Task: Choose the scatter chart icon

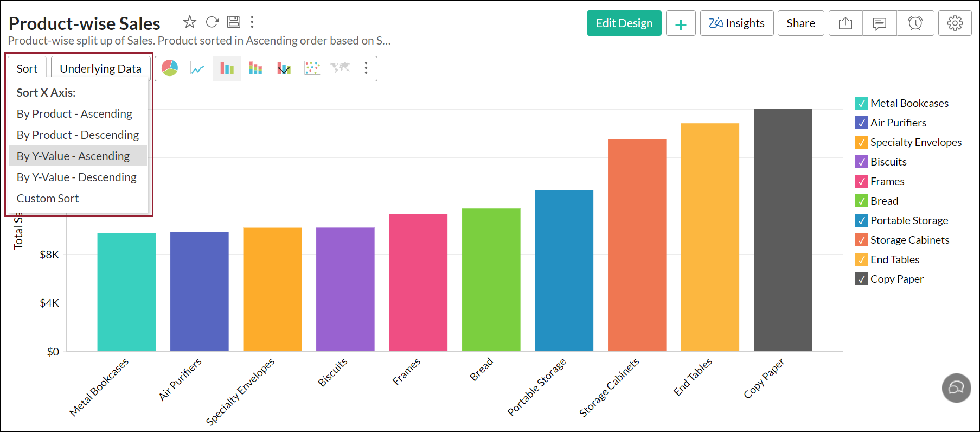Action: point(312,68)
